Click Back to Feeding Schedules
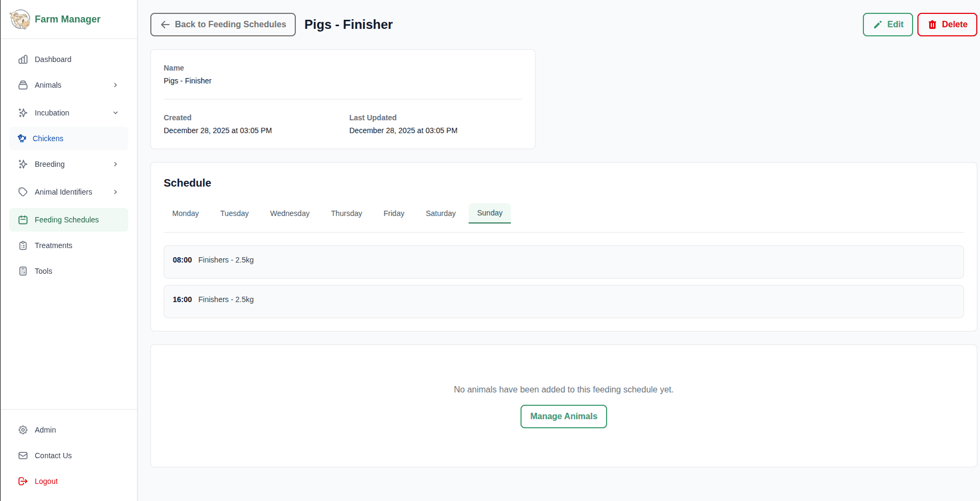980x501 pixels. 223,24
